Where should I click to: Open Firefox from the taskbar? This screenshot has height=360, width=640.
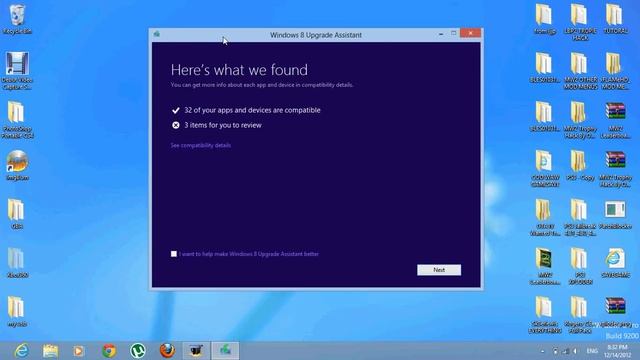[x=167, y=351]
